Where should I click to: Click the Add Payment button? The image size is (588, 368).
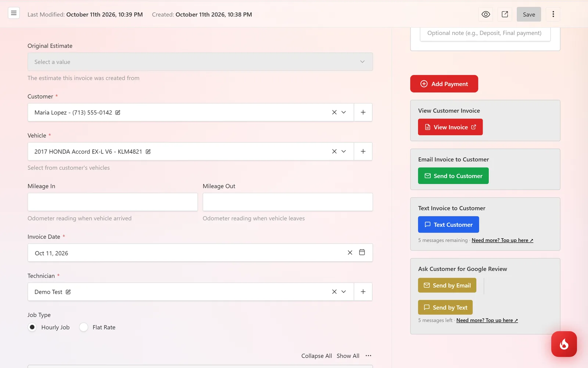pos(444,84)
